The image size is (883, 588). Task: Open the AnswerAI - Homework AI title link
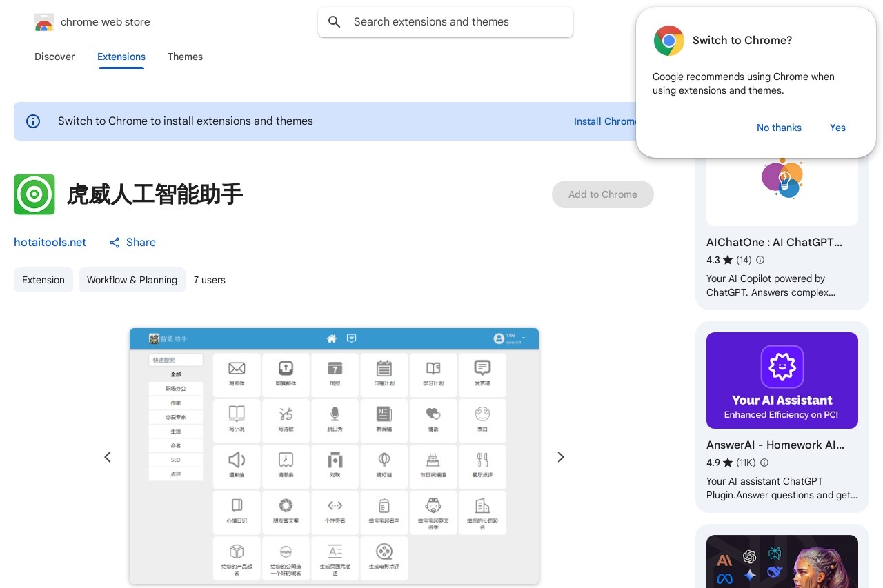(x=775, y=445)
